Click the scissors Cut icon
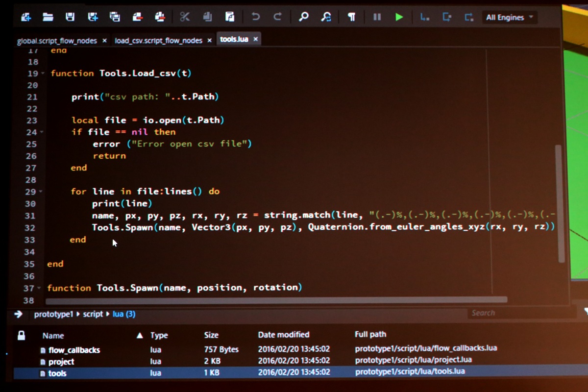Viewport: 588px width, 392px height. point(185,17)
